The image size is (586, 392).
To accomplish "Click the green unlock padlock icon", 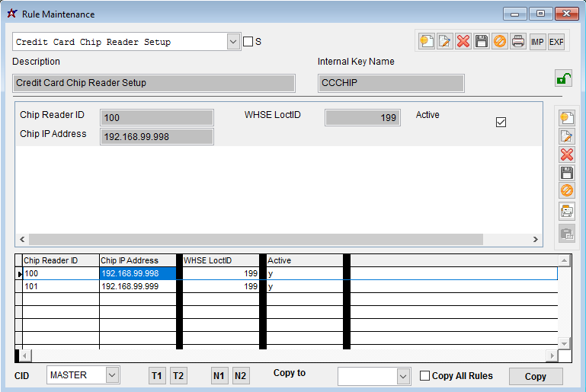I will point(563,78).
